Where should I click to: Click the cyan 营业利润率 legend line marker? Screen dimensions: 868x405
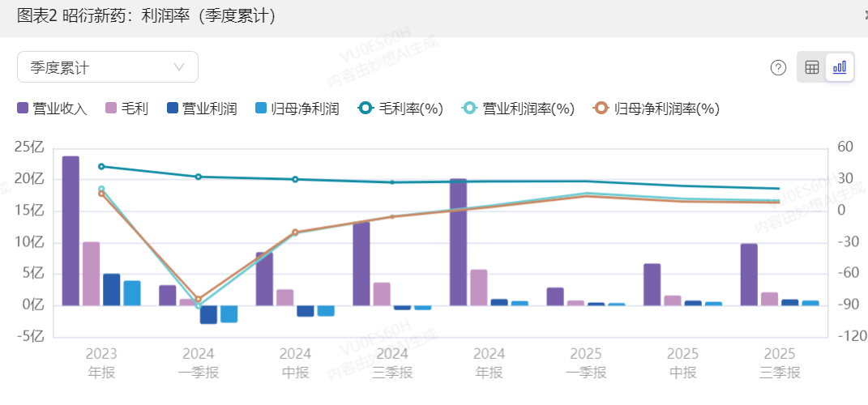(x=469, y=108)
